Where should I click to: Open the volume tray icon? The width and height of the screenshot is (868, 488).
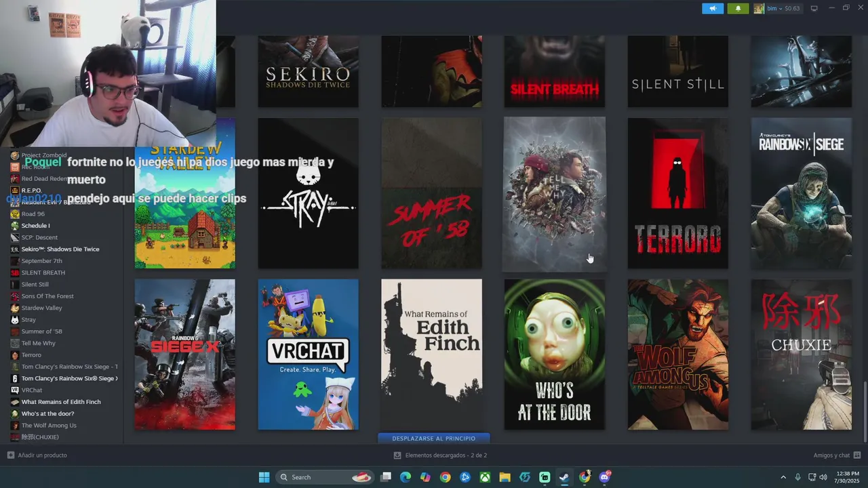(x=823, y=477)
